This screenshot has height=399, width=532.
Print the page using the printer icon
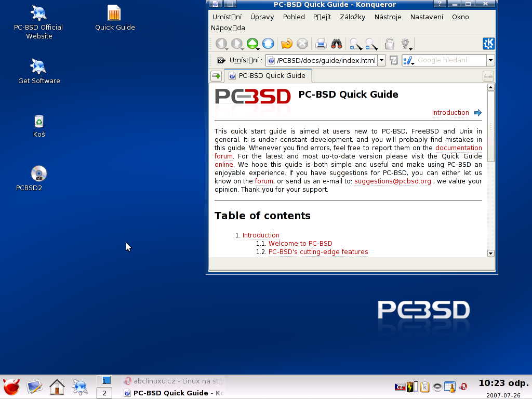click(x=321, y=44)
